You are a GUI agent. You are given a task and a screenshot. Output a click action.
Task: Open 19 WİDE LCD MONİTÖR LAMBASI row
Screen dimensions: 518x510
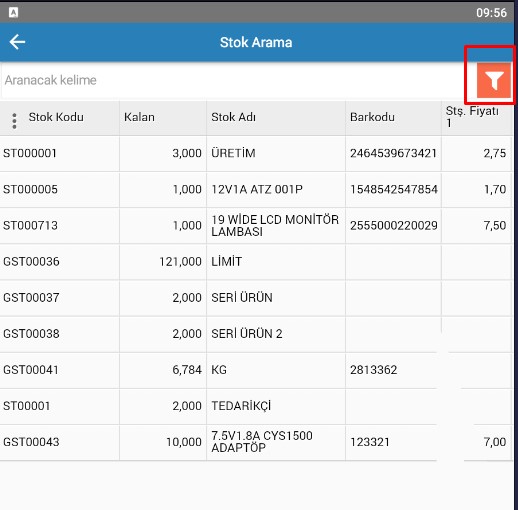tap(256, 226)
